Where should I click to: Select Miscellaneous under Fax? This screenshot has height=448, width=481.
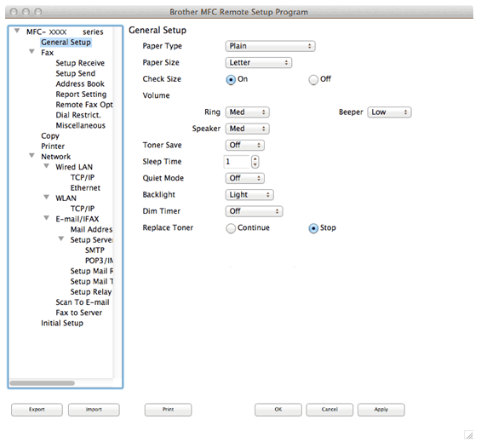(x=80, y=125)
